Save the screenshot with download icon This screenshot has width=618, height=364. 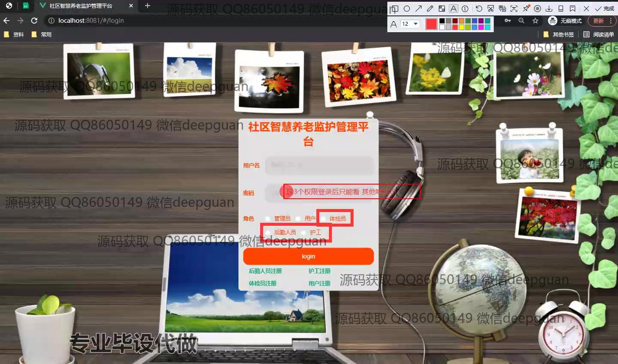pos(549,9)
